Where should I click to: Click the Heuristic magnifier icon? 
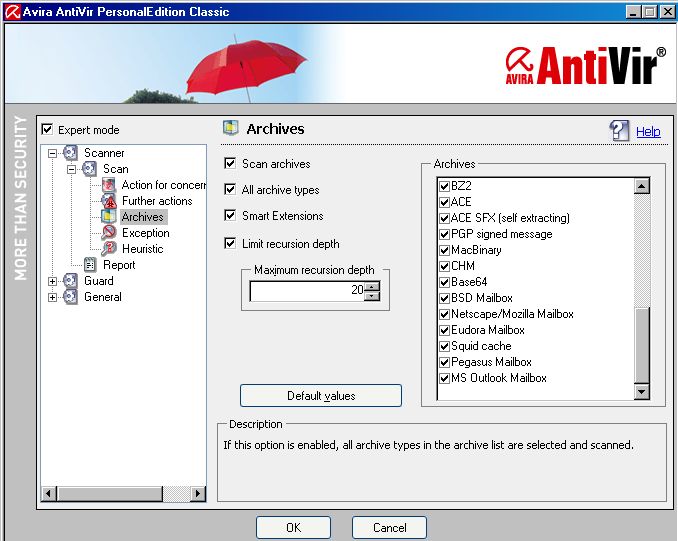click(x=109, y=249)
